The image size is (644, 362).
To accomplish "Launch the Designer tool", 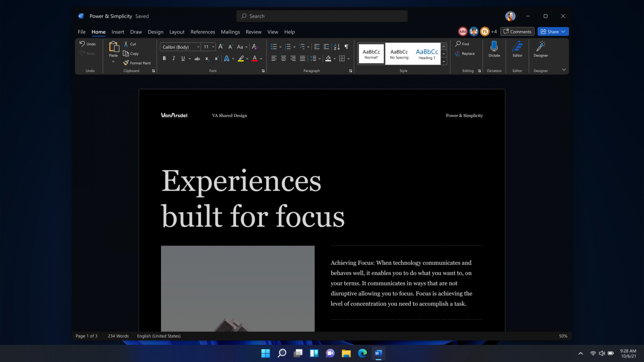I will point(540,49).
